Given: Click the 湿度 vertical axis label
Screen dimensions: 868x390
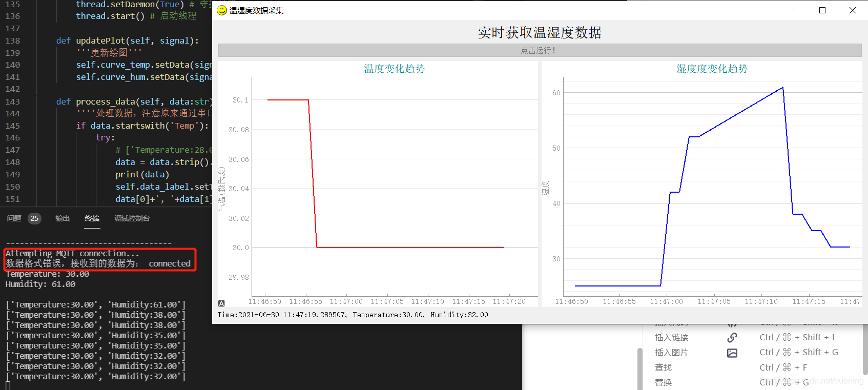Looking at the screenshot, I should point(546,188).
